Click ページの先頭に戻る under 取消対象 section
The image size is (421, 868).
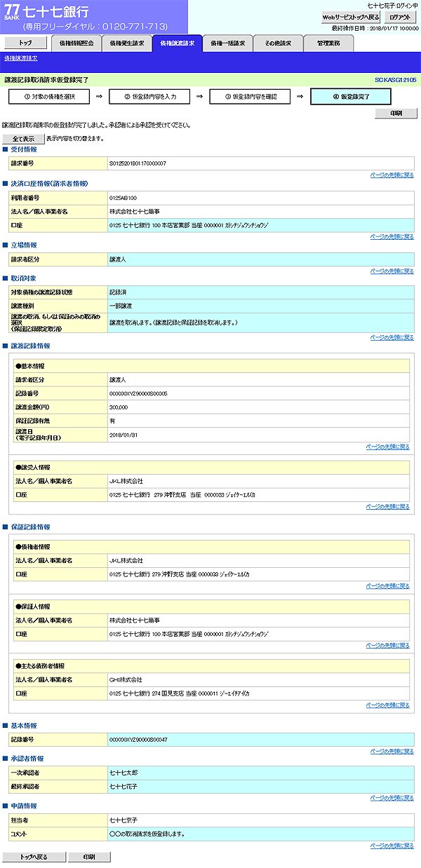(x=392, y=337)
